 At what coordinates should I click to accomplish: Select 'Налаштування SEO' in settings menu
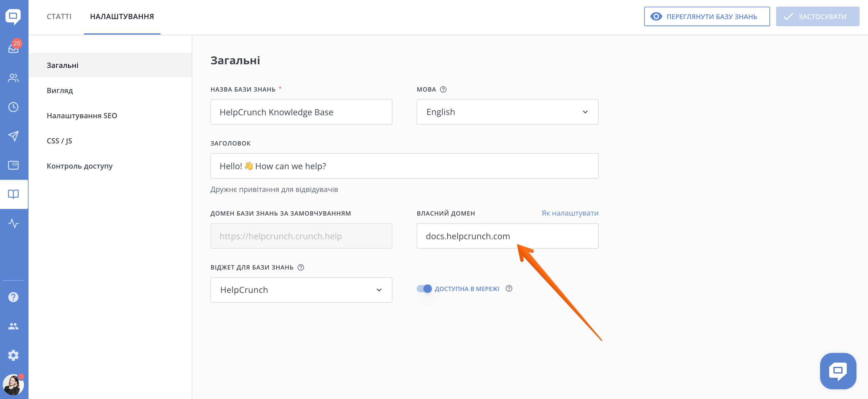(82, 116)
